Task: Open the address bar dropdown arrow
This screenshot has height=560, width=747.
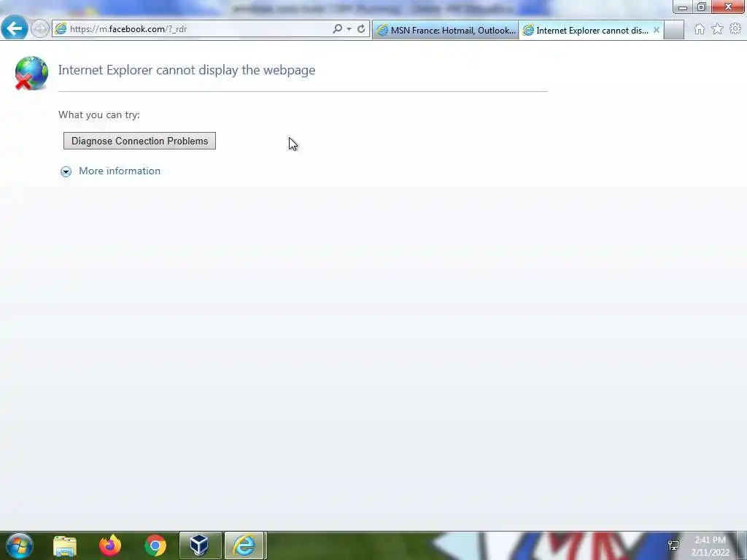Action: [349, 29]
